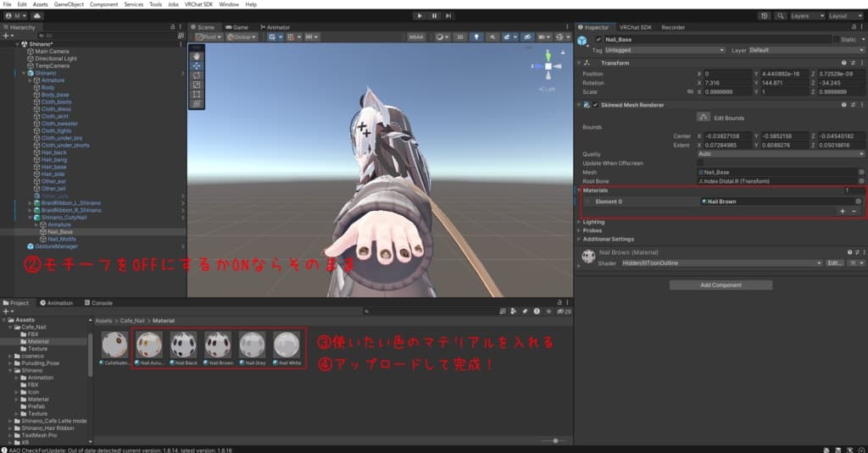Click the minus button in Materials list
The image size is (868, 453).
point(854,212)
